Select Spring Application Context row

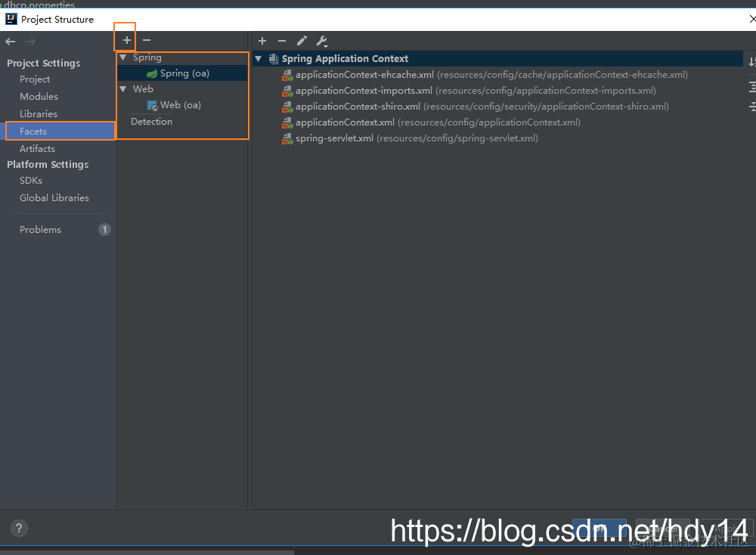tap(497, 59)
